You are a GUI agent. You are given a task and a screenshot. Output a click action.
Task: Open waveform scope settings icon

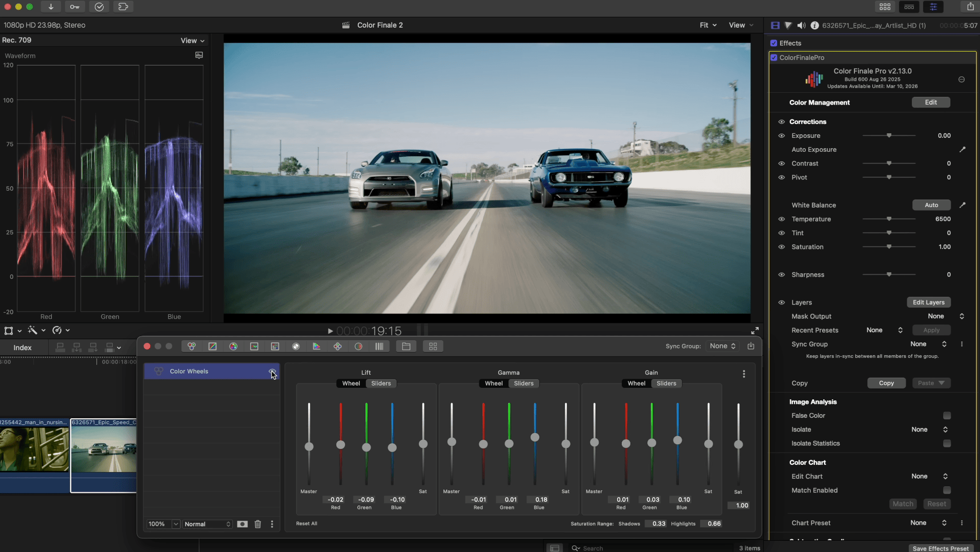199,55
